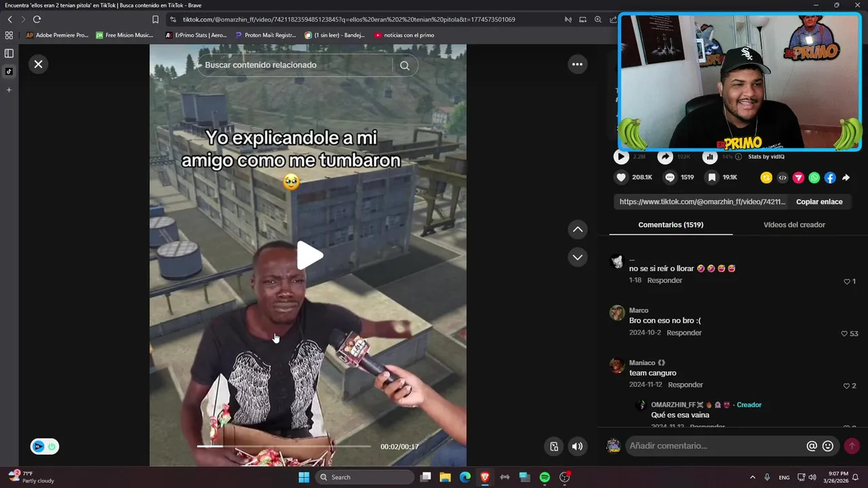Click the @ mention icon in comment box
This screenshot has width=868, height=488.
[x=812, y=446]
